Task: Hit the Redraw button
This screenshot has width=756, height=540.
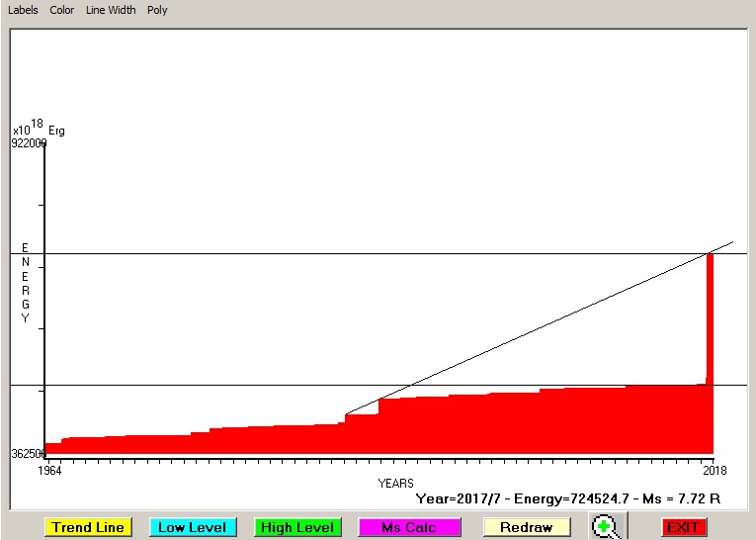Action: click(526, 527)
